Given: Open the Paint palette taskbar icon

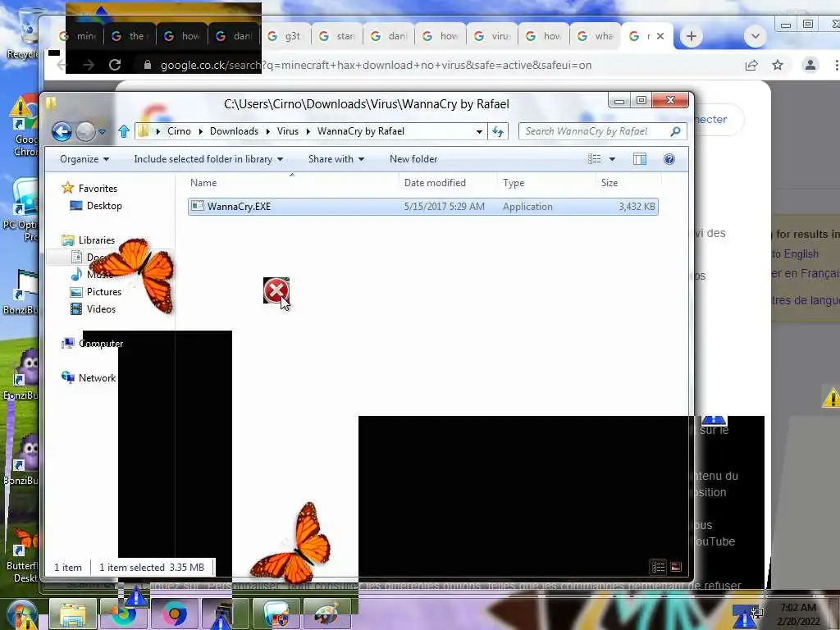Looking at the screenshot, I should click(326, 614).
